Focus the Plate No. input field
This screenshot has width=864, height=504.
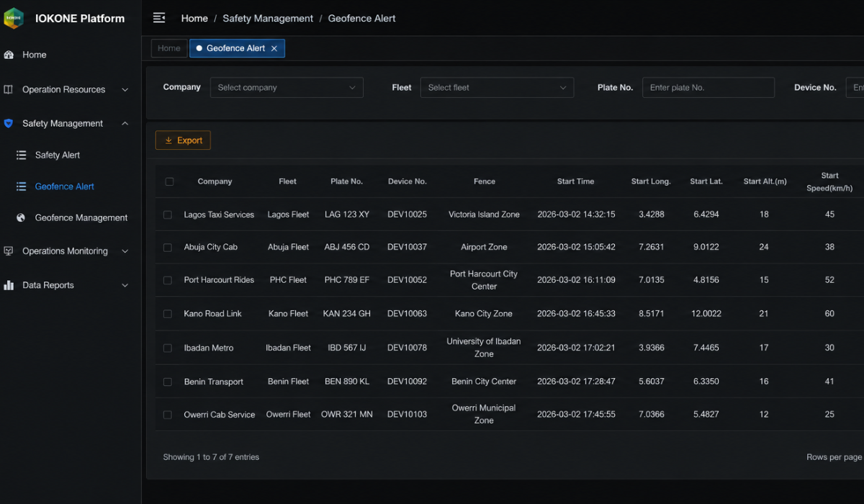coord(708,88)
